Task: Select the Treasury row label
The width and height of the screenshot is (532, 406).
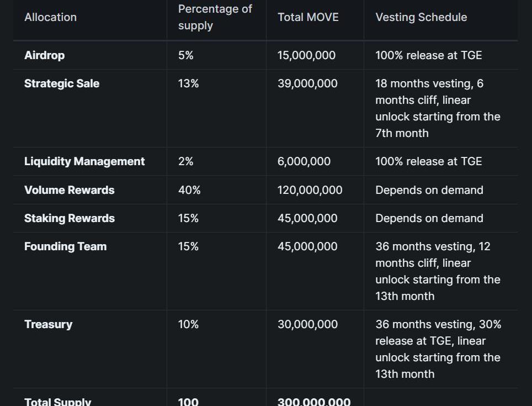Action: [x=48, y=324]
